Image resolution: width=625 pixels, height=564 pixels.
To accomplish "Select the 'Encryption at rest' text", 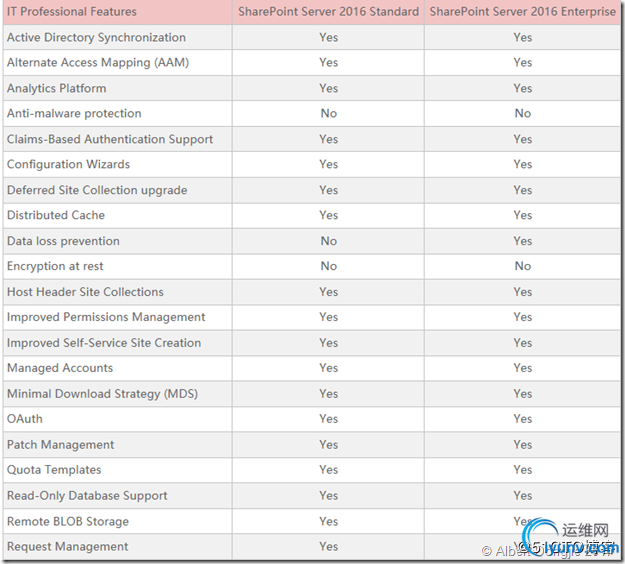I will tap(55, 266).
